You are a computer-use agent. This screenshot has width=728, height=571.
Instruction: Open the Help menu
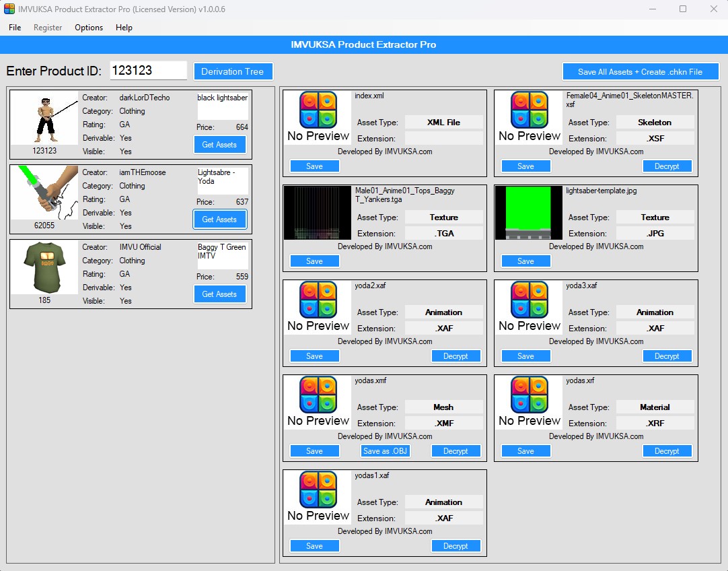pyautogui.click(x=124, y=28)
